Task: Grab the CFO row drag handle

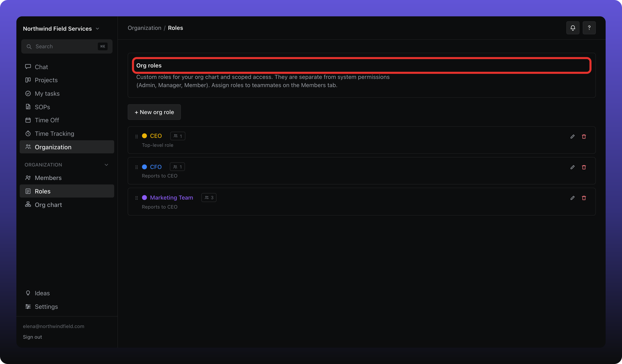Action: click(x=137, y=167)
